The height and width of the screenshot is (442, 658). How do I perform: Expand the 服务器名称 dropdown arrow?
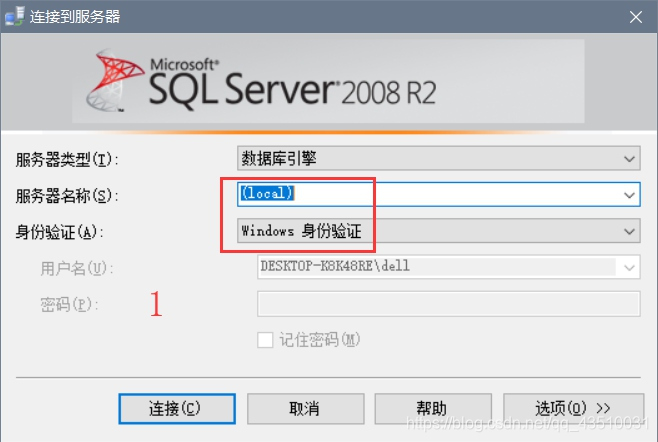pyautogui.click(x=629, y=195)
